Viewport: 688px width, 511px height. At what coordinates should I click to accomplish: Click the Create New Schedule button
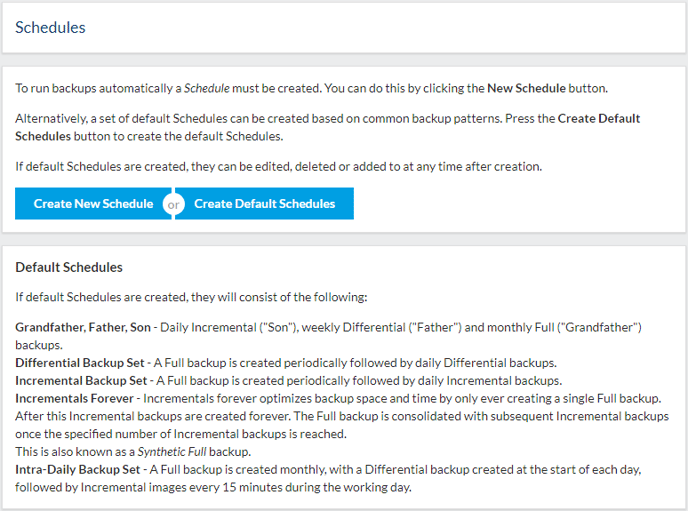coord(93,204)
